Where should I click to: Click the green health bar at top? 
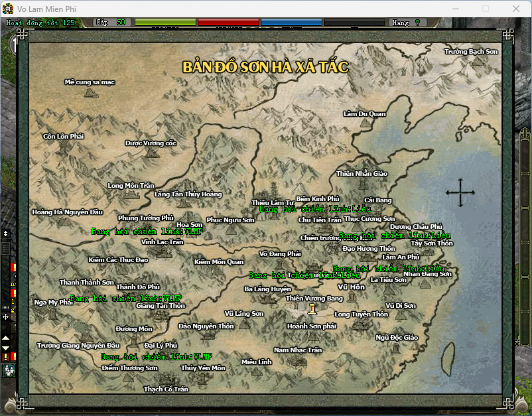pos(165,22)
